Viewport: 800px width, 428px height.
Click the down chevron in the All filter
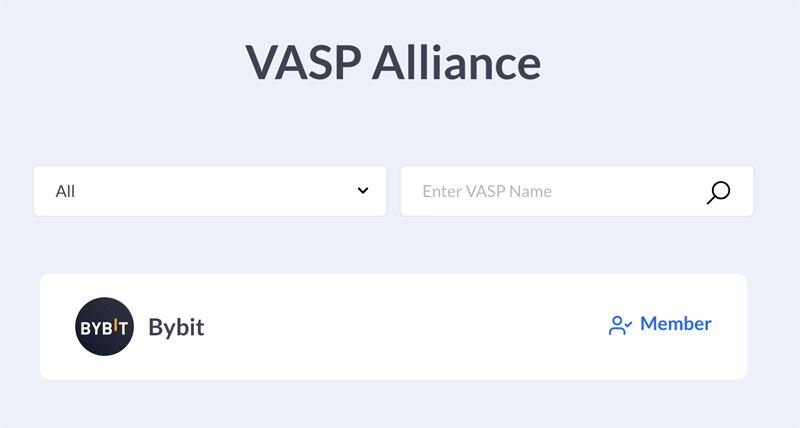tap(363, 190)
